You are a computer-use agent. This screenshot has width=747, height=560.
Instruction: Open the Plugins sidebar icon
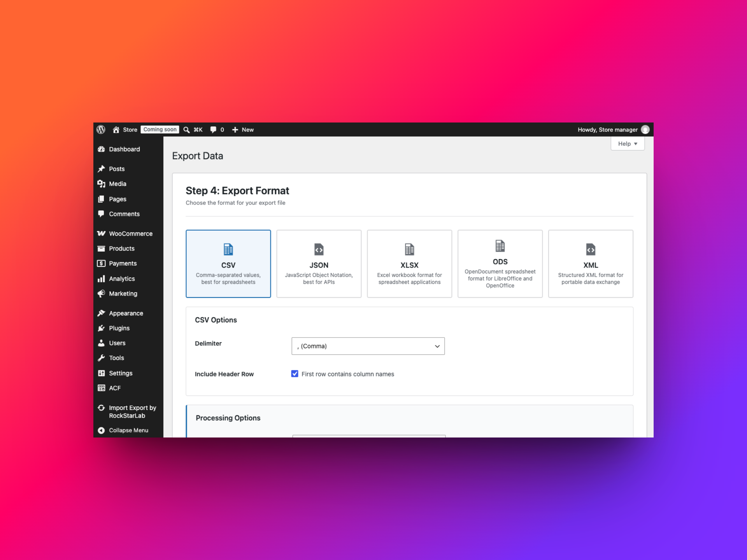pos(101,328)
